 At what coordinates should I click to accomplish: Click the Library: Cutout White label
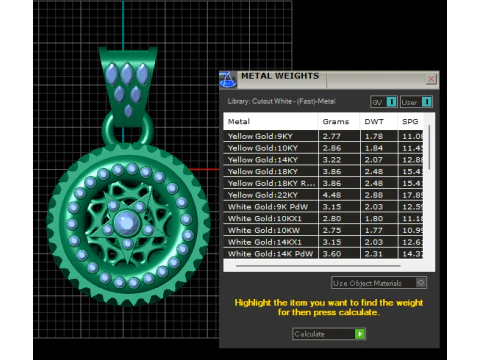[x=281, y=101]
